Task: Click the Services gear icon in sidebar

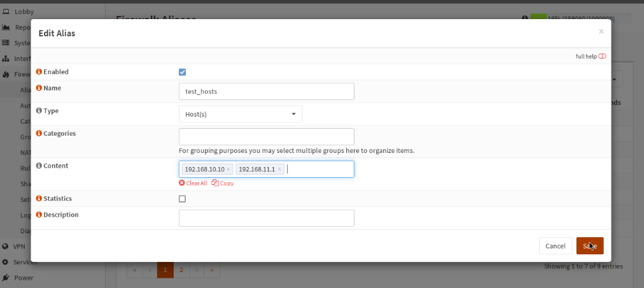Action: point(5,262)
